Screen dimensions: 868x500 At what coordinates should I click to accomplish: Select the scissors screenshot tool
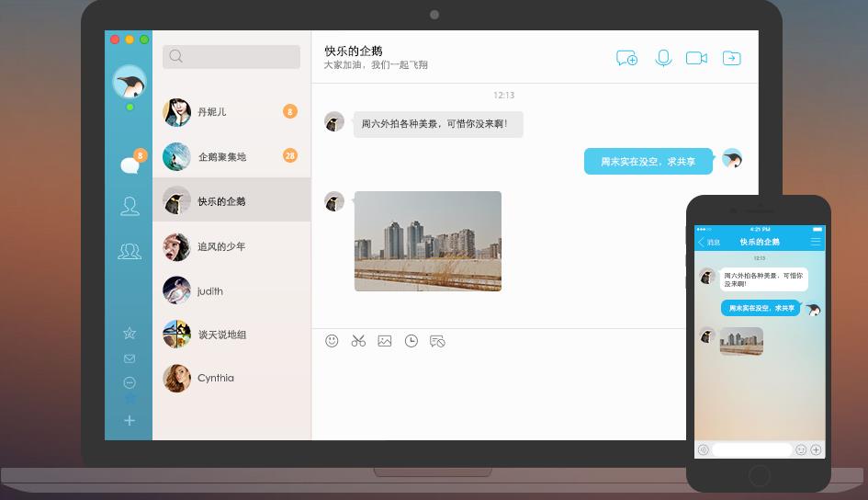point(358,341)
